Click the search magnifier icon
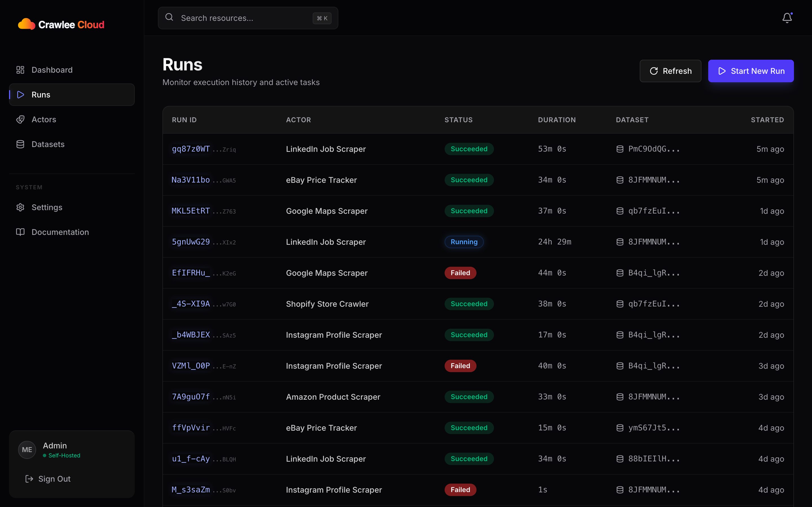 [169, 17]
